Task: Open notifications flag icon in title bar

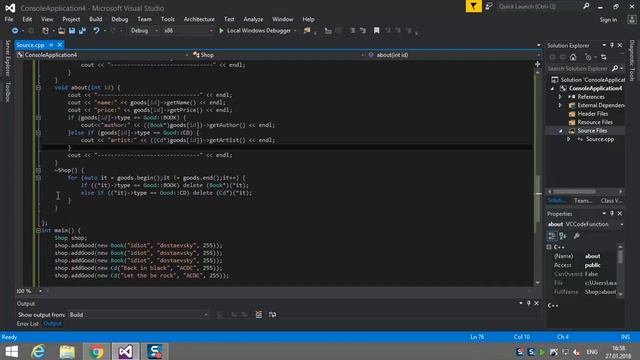Action: [473, 7]
